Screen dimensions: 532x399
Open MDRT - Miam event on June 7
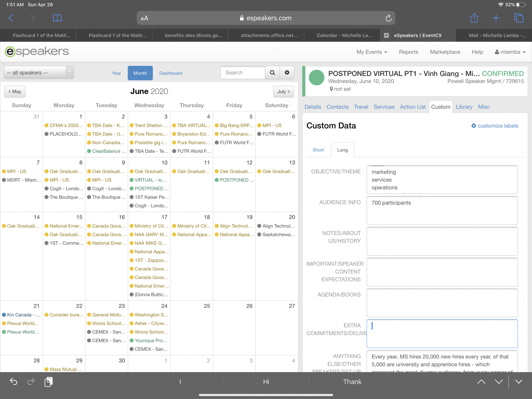click(x=21, y=180)
